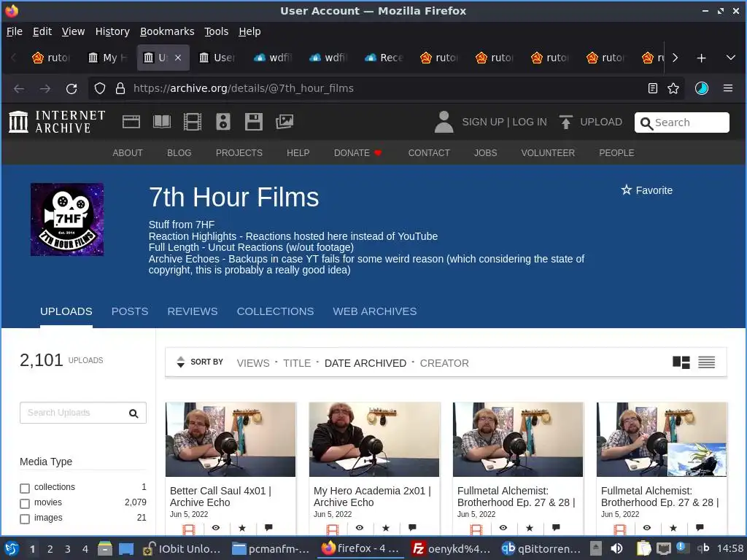
Task: Click the Search Uploads magnifier icon
Action: 134,413
